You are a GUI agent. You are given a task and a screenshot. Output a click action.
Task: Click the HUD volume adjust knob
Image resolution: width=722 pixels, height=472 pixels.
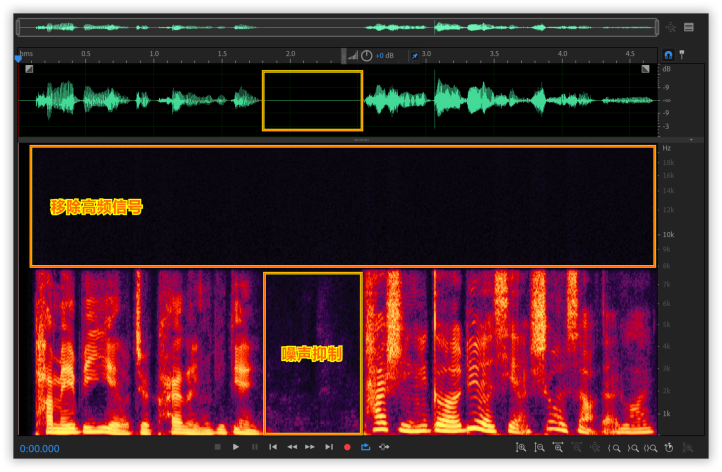[x=366, y=56]
